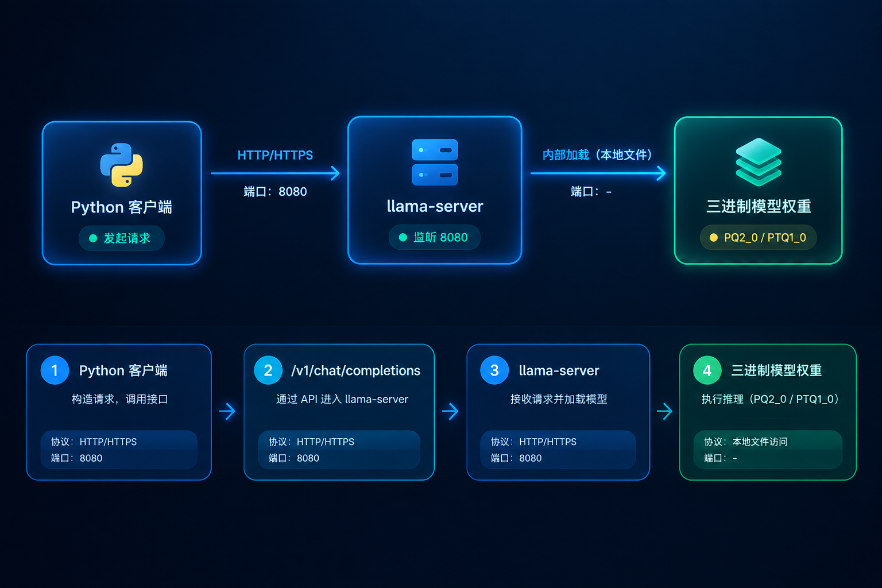Click "端口: 8080" in the step 3 card
The width and height of the screenshot is (882, 588).
(516, 458)
